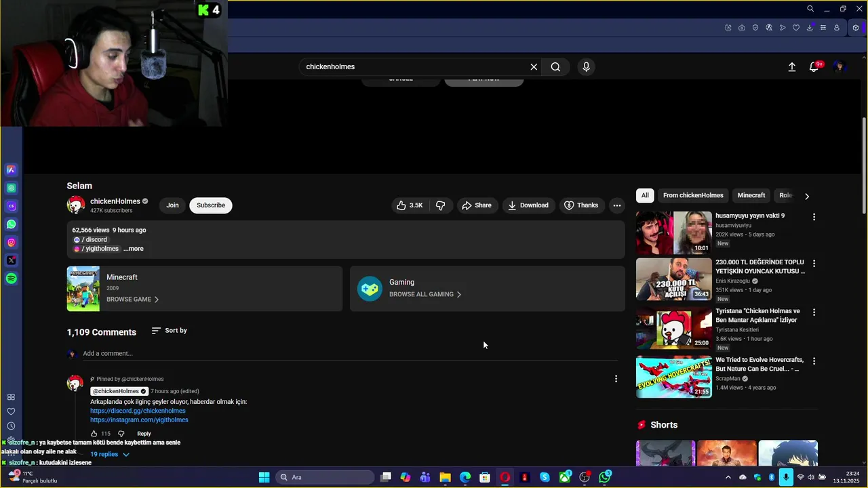This screenshot has width=868, height=488.
Task: Open YouTube notifications bell
Action: point(814,67)
